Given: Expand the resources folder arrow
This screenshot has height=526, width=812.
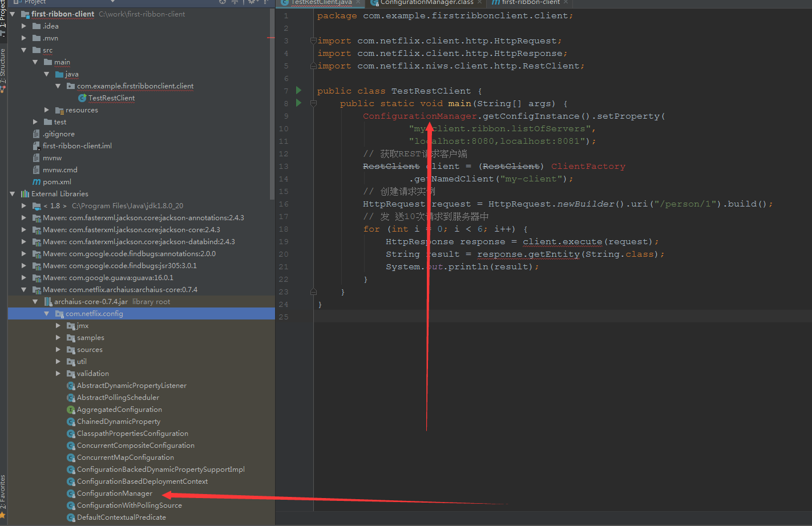Looking at the screenshot, I should coord(47,110).
